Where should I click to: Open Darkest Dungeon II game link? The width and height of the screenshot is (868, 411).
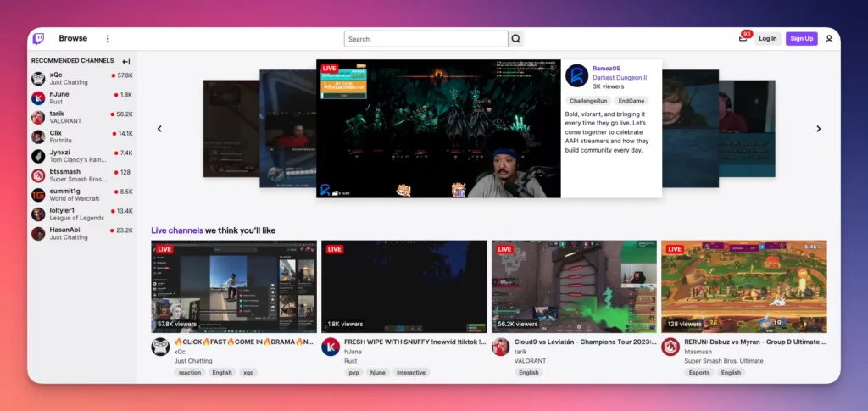[x=620, y=77]
